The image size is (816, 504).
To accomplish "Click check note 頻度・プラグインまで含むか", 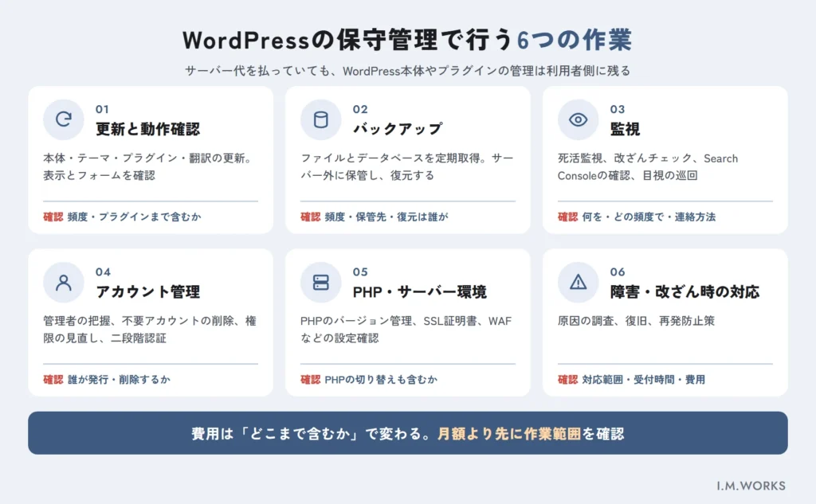I will (x=134, y=217).
